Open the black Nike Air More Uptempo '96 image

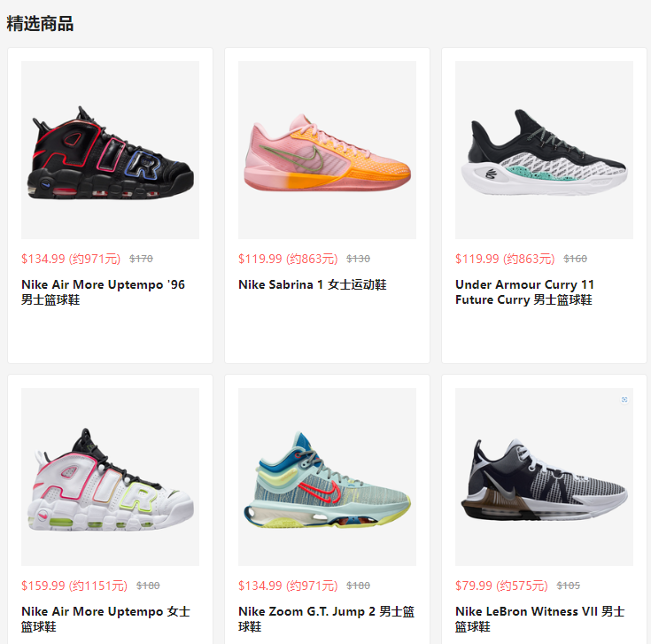click(x=110, y=150)
